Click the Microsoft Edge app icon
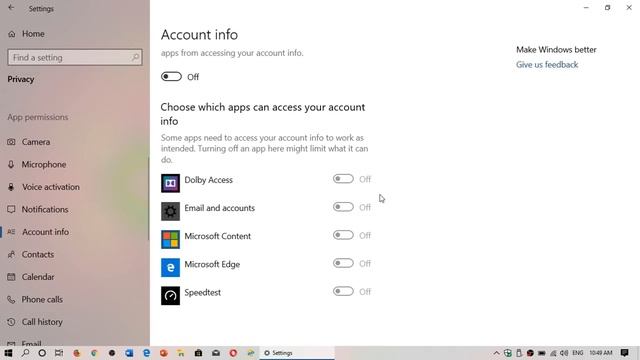Viewport: 640px width, 360px height. click(x=170, y=268)
